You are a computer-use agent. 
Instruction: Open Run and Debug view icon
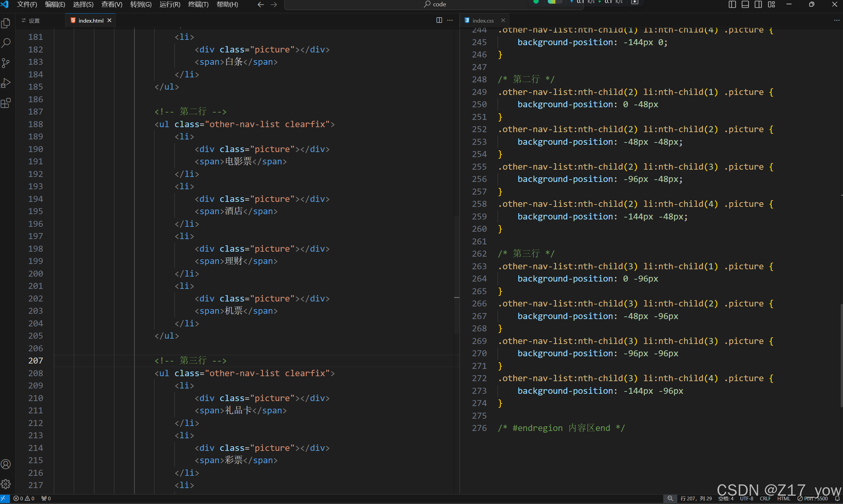click(6, 83)
